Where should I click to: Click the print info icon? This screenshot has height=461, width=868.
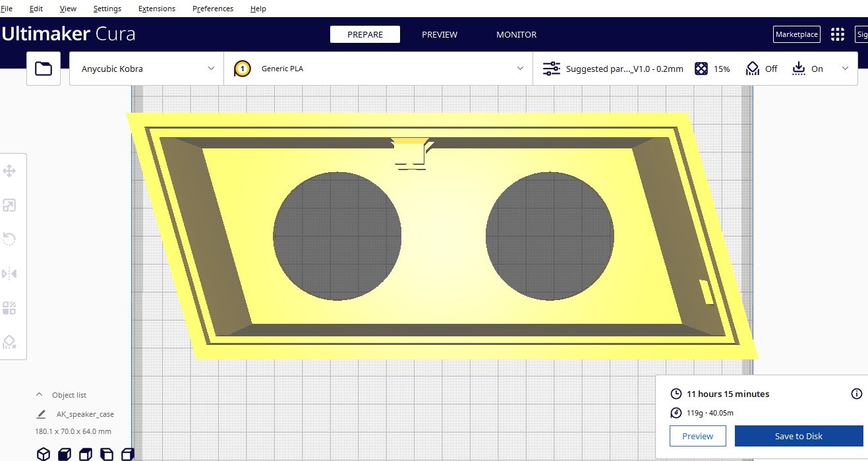point(857,394)
